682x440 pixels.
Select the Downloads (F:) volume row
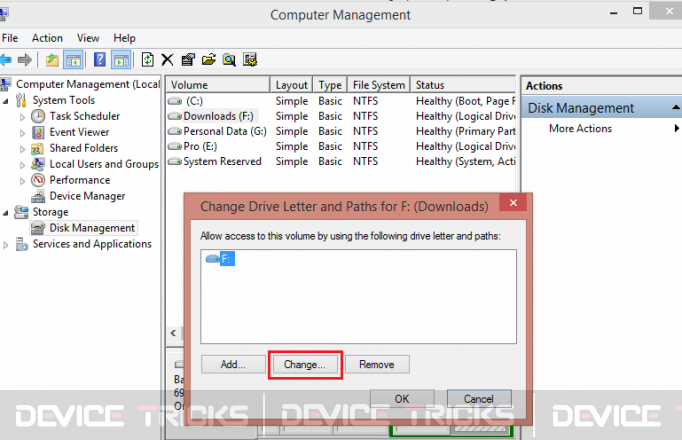[x=341, y=116]
